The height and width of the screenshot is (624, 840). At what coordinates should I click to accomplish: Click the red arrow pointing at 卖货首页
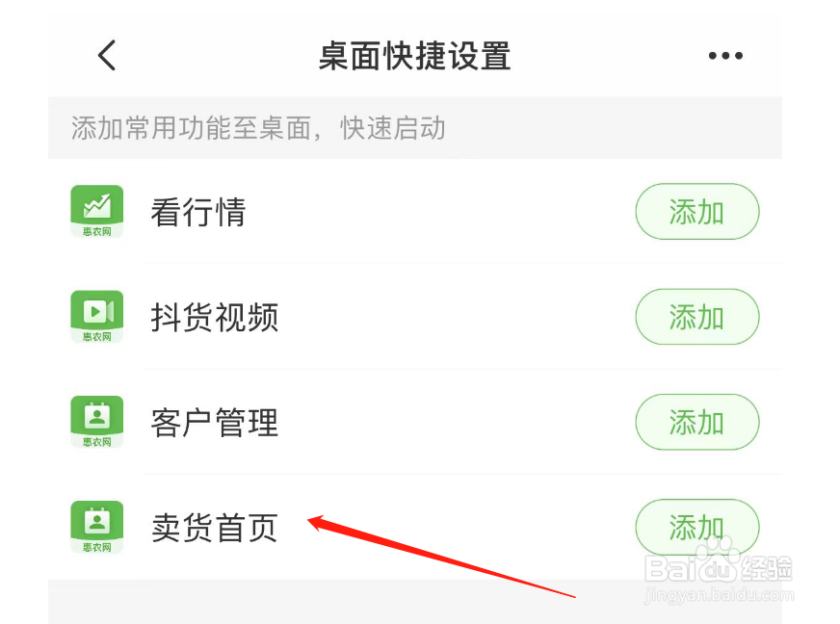click(x=441, y=556)
